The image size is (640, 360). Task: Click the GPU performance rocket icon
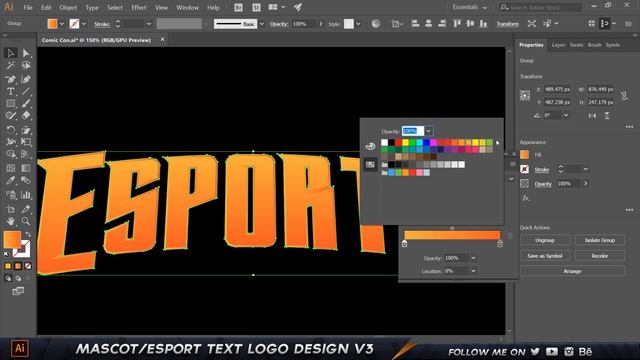298,7
